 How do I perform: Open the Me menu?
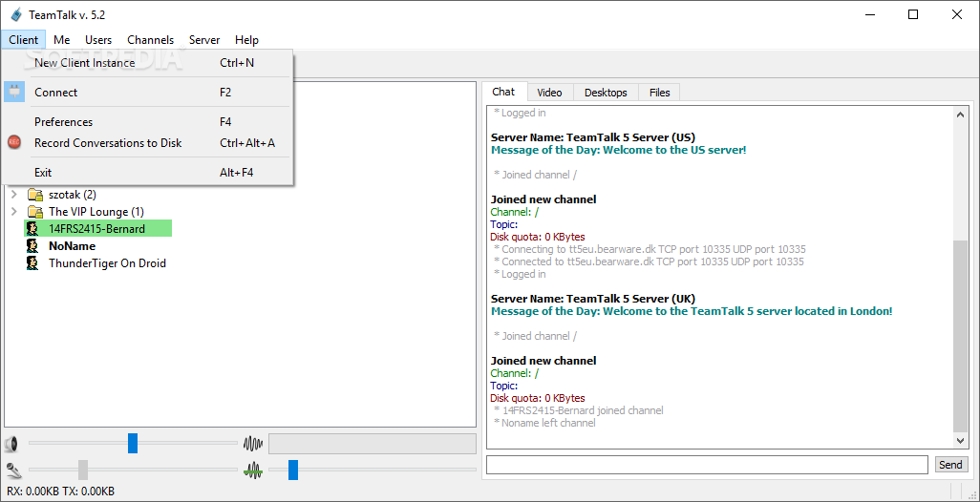[x=61, y=39]
